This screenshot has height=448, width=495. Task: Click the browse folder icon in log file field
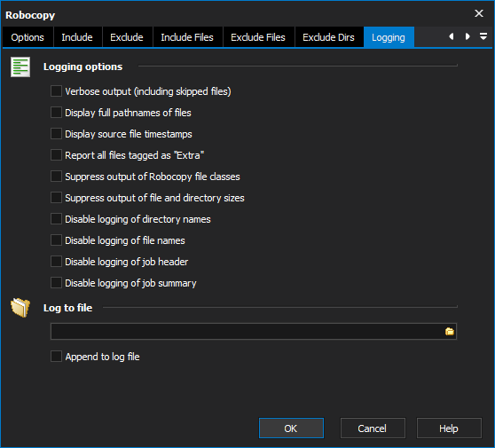click(x=449, y=332)
